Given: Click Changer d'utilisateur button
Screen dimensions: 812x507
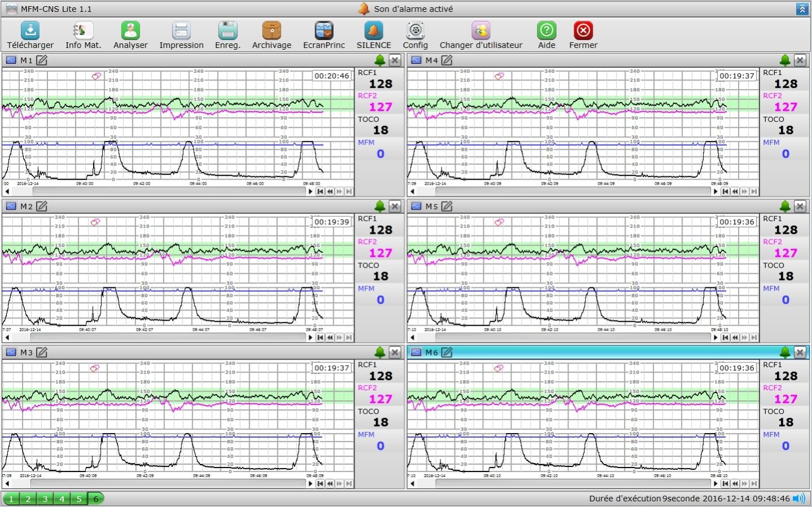Looking at the screenshot, I should (481, 30).
